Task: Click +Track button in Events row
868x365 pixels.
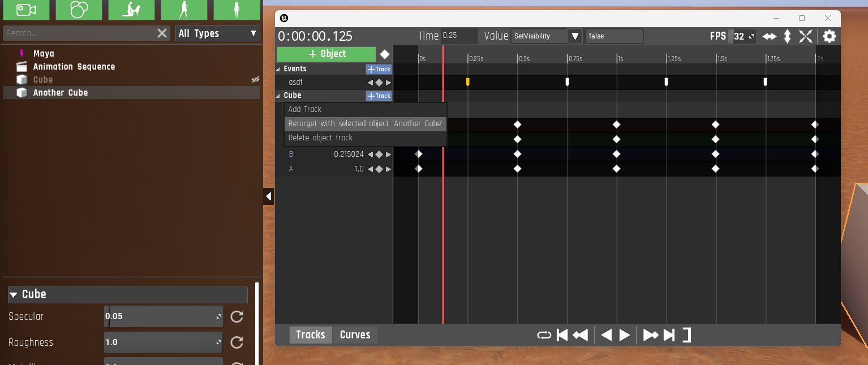Action: coord(379,69)
